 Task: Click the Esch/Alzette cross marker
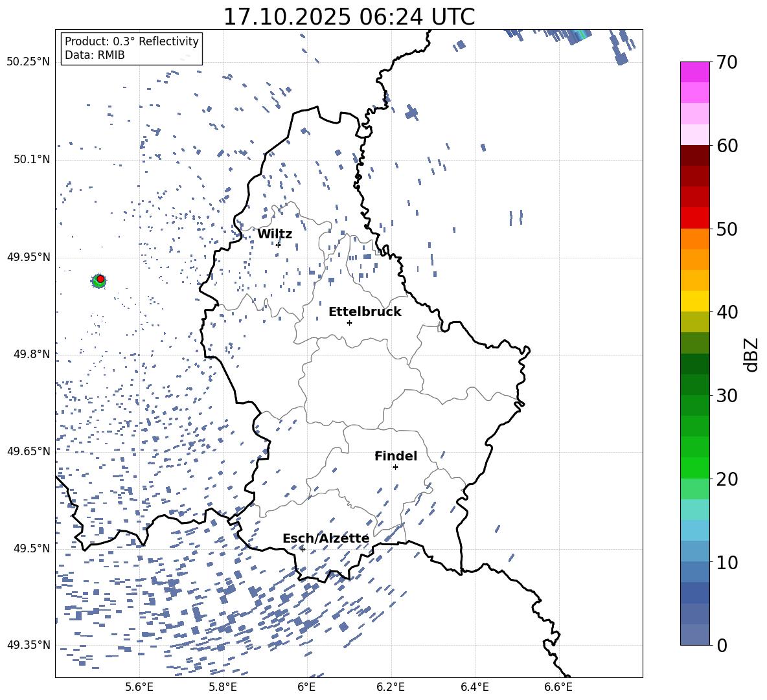(303, 549)
